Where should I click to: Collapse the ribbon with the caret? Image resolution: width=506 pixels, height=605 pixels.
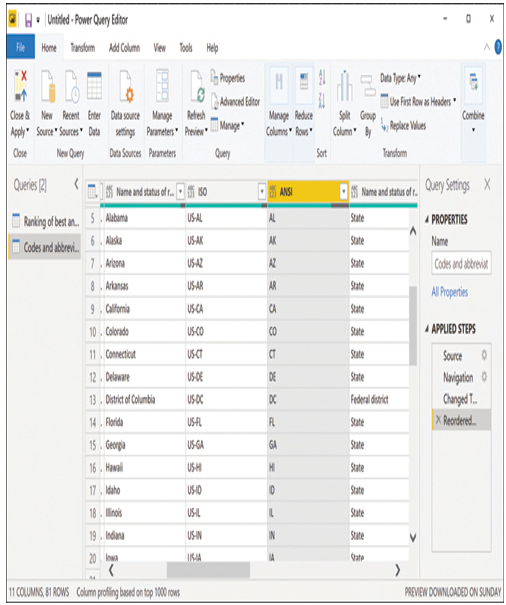(x=487, y=47)
